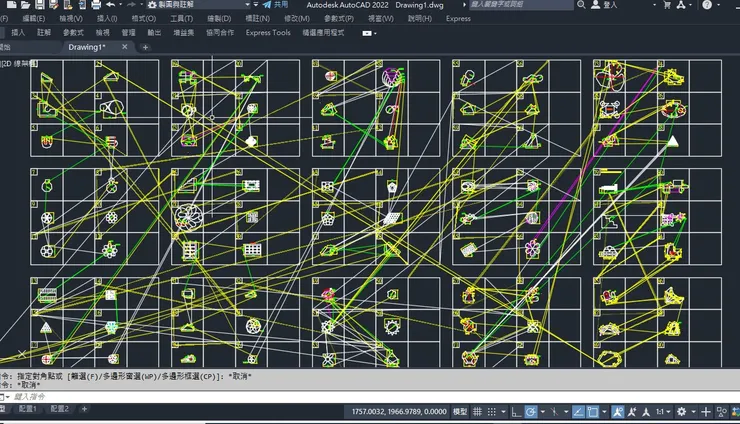Open the 格式(O) menu
The image size is (740, 424).
[x=143, y=18]
